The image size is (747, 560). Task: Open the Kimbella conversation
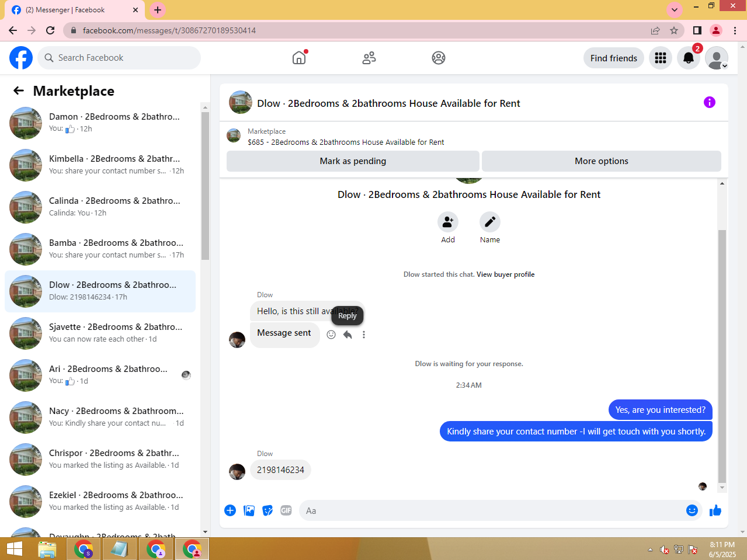pyautogui.click(x=100, y=165)
